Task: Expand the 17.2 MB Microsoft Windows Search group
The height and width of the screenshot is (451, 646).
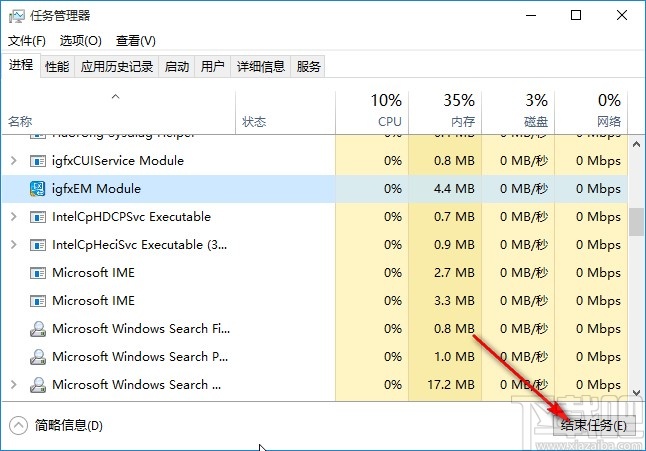Action: click(14, 385)
